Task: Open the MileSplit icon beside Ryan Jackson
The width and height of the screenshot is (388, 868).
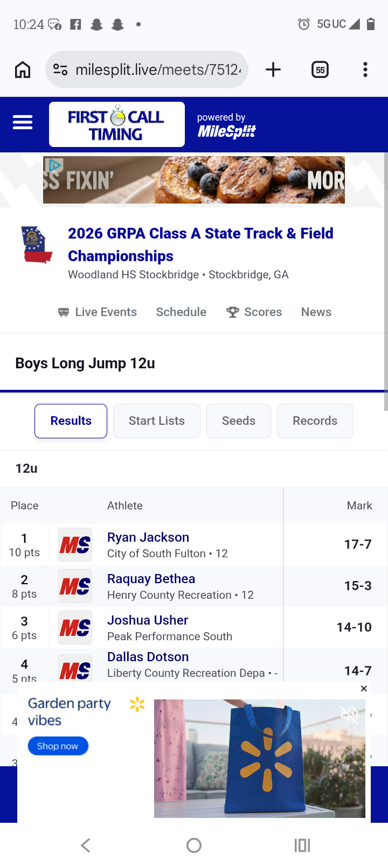Action: point(75,545)
